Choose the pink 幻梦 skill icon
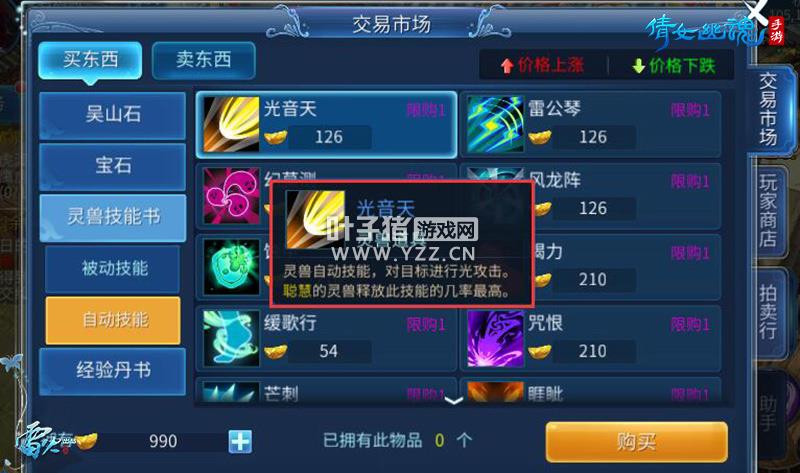Viewport: 800px width, 473px height. tap(231, 195)
